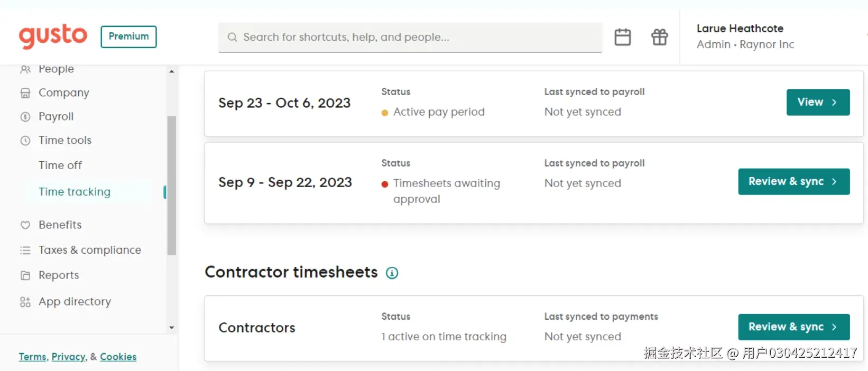The image size is (868, 371).
Task: Open the Terms link
Action: click(x=32, y=357)
